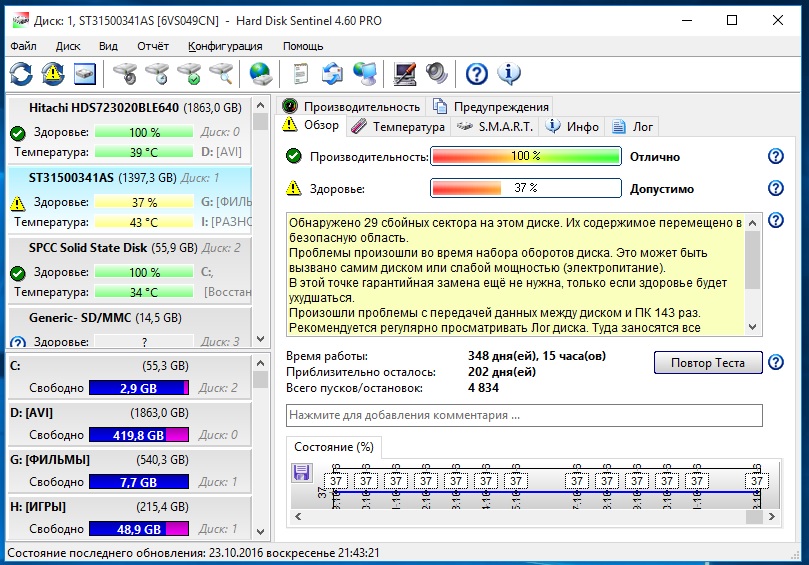This screenshot has width=809, height=565.
Task: Select the D: [AVI] partition entry
Action: [x=130, y=424]
